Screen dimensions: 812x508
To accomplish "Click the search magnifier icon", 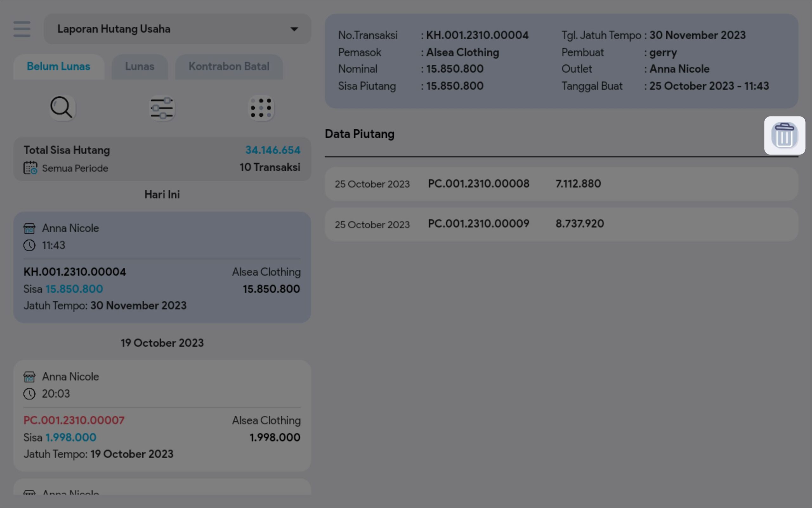I will click(x=62, y=108).
